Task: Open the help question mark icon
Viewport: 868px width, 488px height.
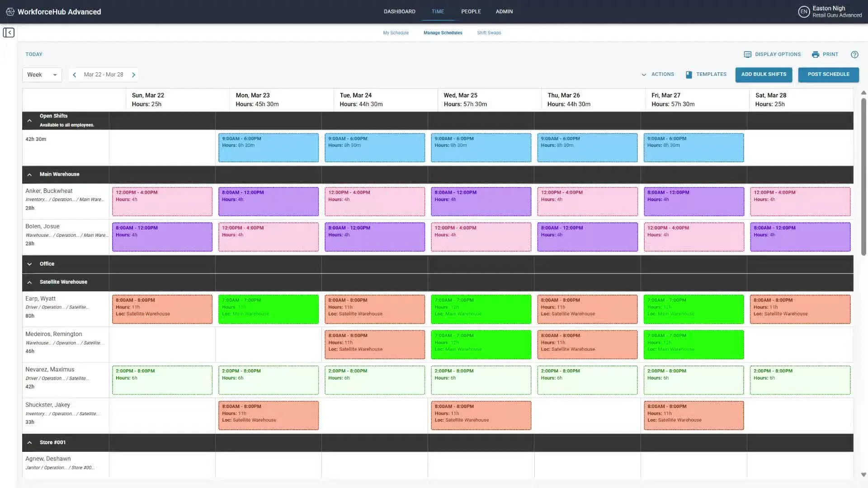Action: tap(854, 54)
